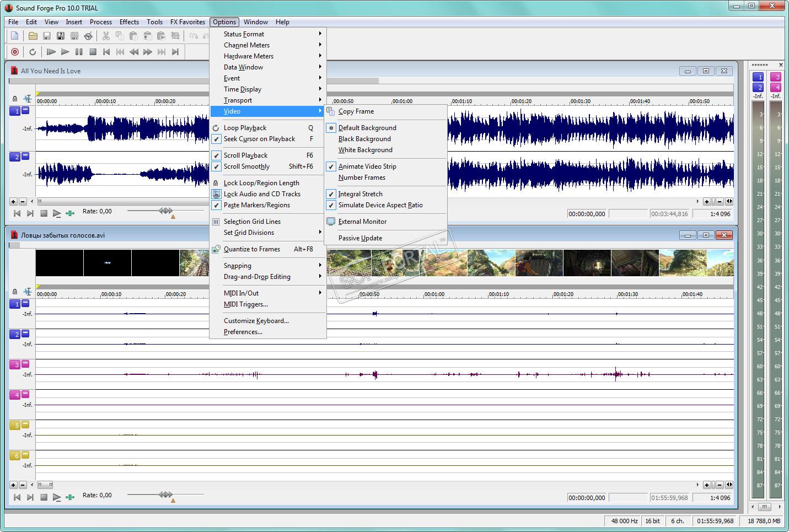This screenshot has width=789, height=532.
Task: Click the Save As toolbar icon
Action: (x=61, y=36)
